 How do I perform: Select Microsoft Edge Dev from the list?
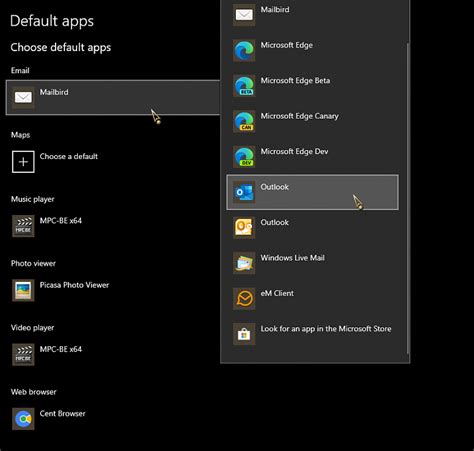click(x=312, y=157)
